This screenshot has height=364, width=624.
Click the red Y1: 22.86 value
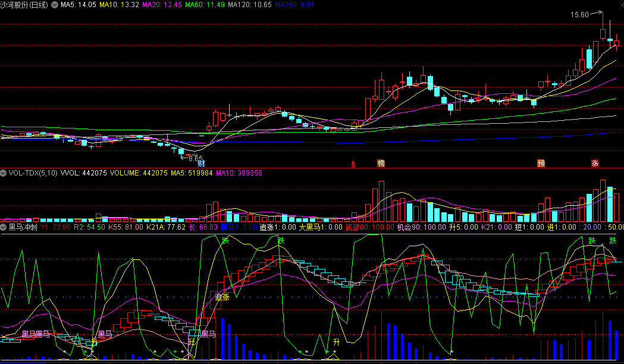click(x=56, y=227)
